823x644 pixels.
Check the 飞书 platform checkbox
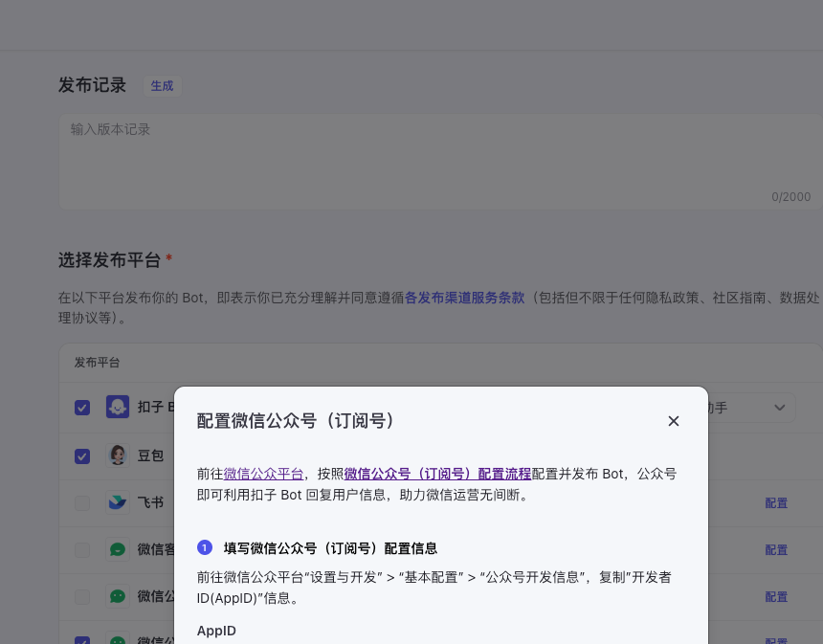tap(82, 503)
